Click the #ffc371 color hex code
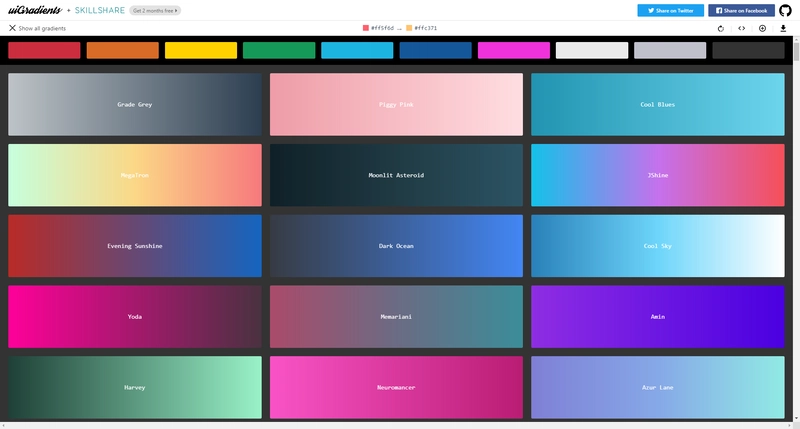Viewport: 800px width, 429px height. tap(426, 28)
